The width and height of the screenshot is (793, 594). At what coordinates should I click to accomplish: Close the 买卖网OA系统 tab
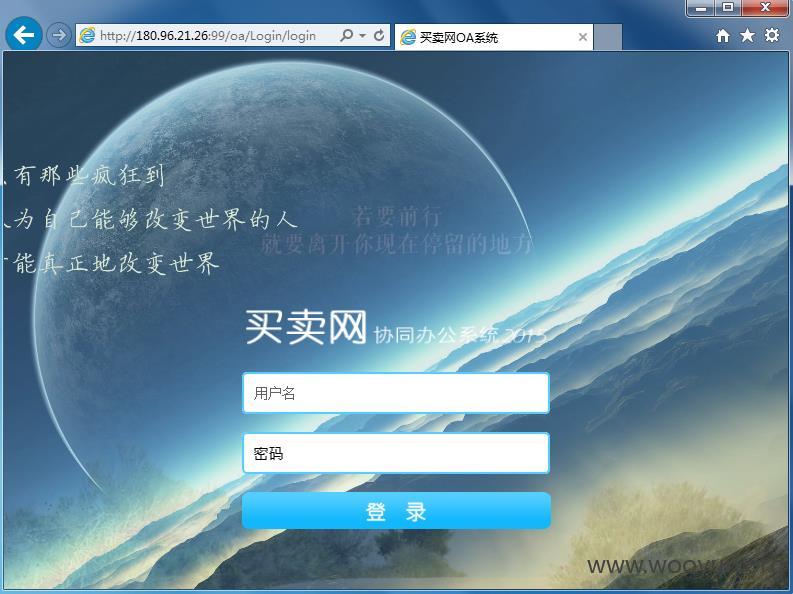tap(583, 37)
